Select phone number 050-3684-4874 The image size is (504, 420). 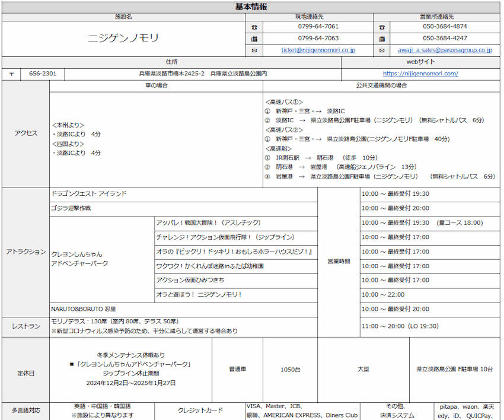pos(445,27)
